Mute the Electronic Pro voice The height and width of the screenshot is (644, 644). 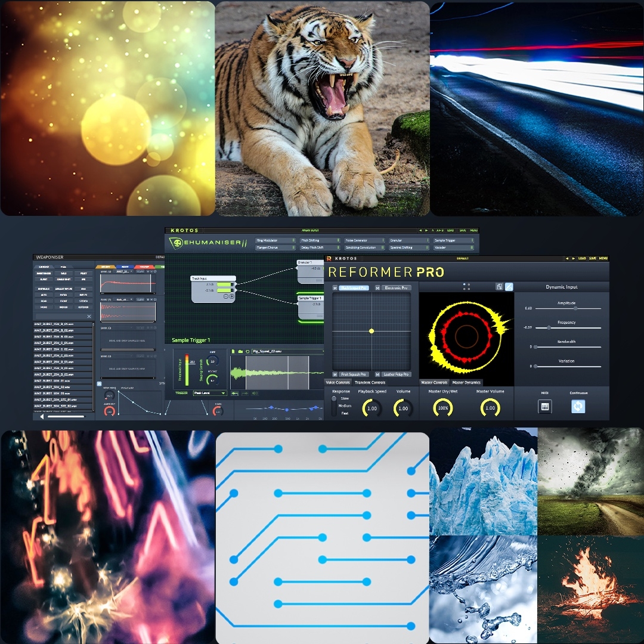point(377,288)
